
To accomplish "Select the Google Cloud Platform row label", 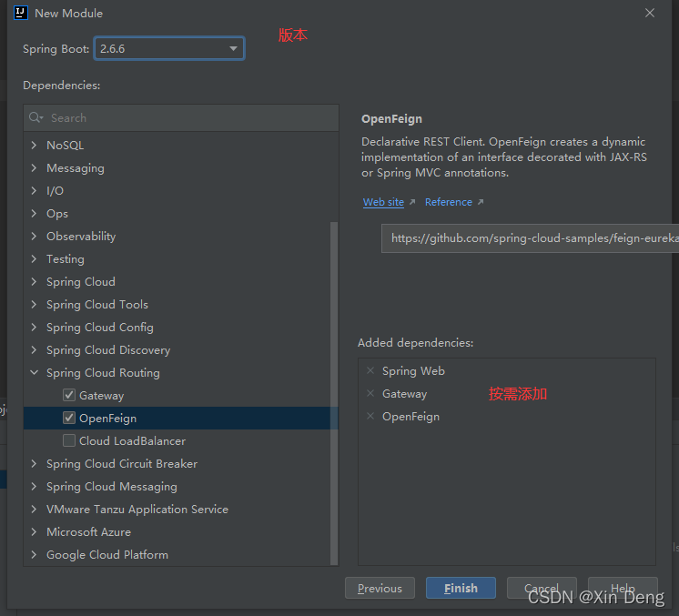I will [x=107, y=554].
